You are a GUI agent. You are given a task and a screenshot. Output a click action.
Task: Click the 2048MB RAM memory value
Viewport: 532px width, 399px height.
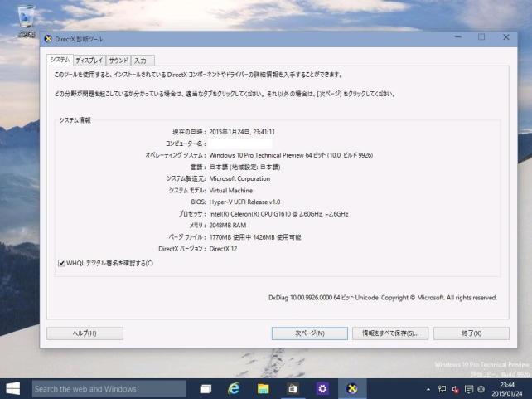[x=227, y=226]
